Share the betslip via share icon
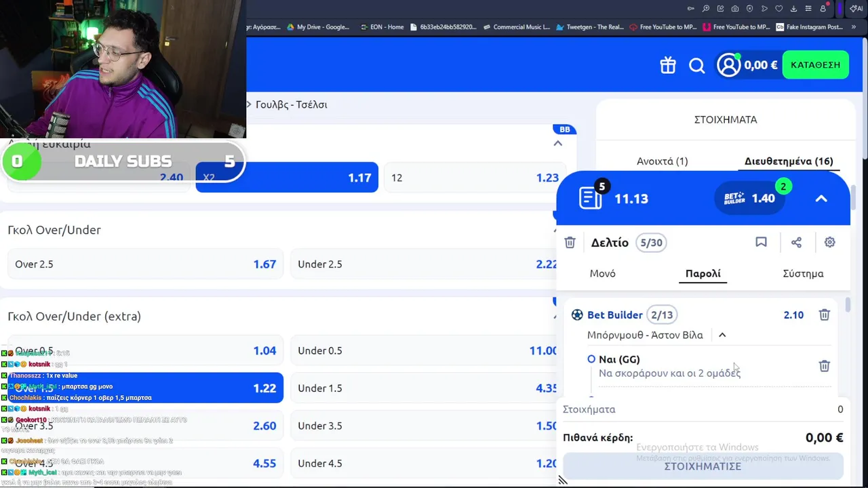The width and height of the screenshot is (868, 488). [796, 242]
